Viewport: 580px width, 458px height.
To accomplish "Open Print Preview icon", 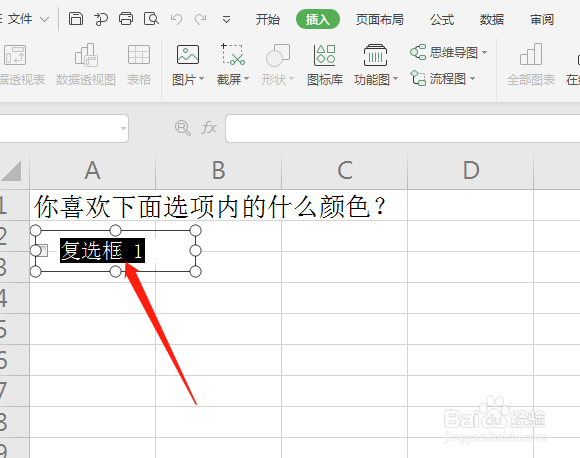I will pos(151,18).
